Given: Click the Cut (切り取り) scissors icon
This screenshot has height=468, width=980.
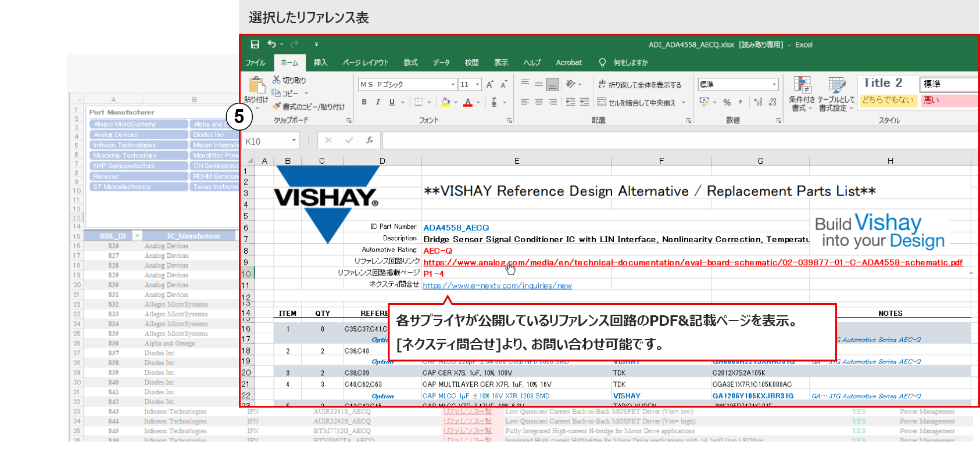Looking at the screenshot, I should click(277, 80).
